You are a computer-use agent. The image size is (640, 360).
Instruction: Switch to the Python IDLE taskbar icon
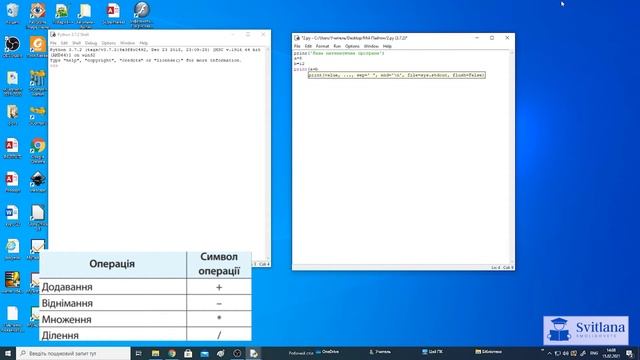tap(253, 353)
